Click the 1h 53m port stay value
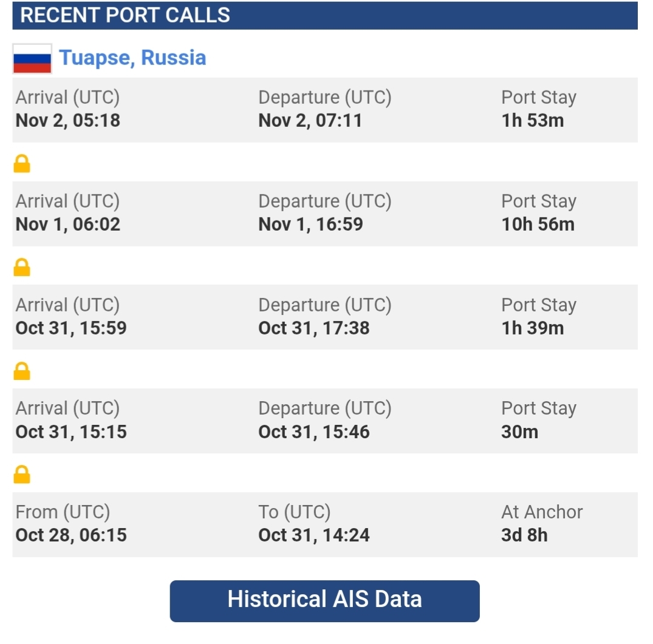The image size is (653, 644). pos(532,120)
